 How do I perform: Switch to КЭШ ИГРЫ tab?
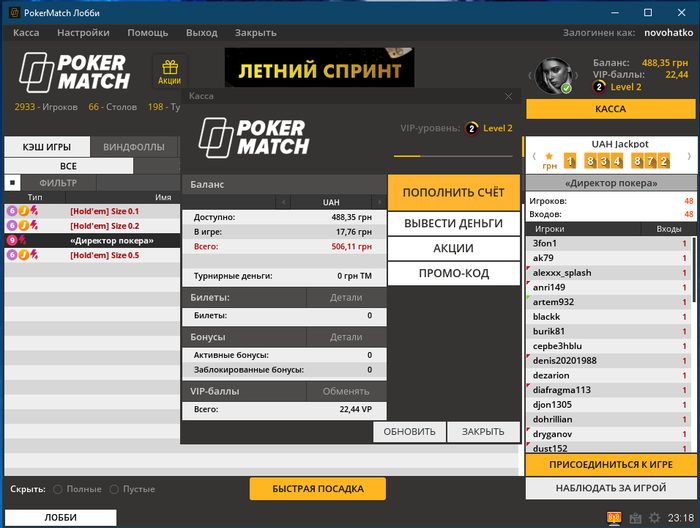click(x=47, y=147)
